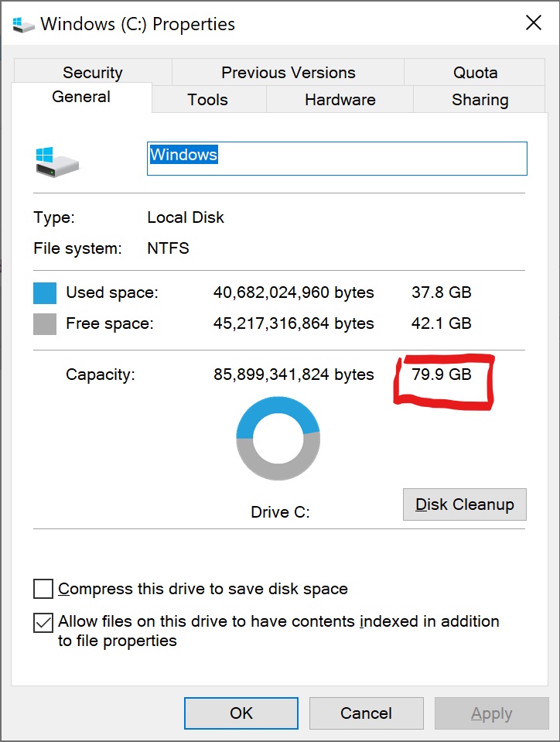Screen dimensions: 560x742
Task: Click the Local Disk type value
Action: (x=186, y=217)
